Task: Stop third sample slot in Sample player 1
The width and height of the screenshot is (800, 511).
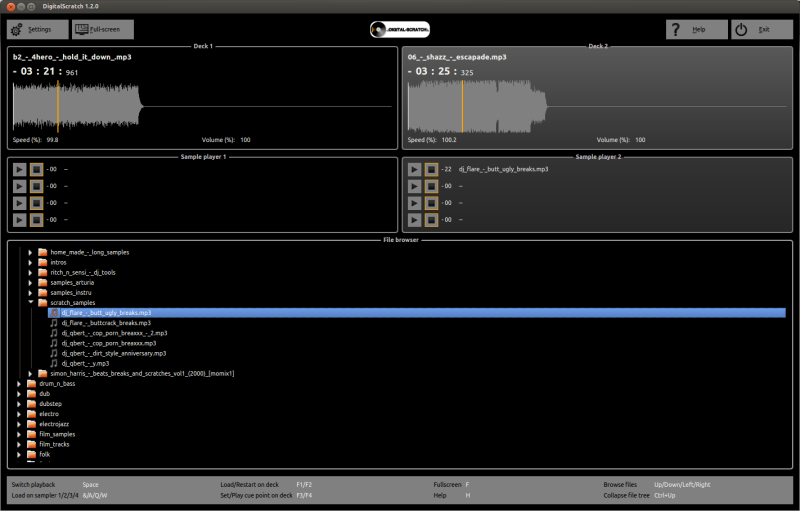Action: (36, 203)
